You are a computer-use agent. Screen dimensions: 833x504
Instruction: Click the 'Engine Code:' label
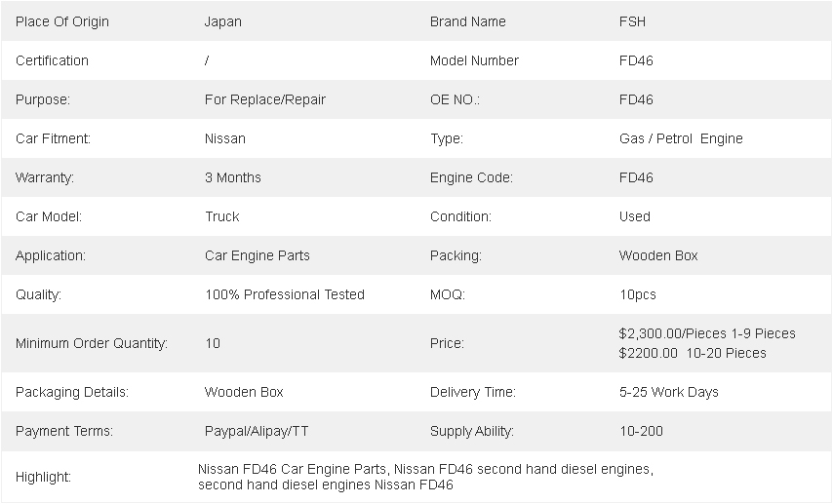click(x=471, y=177)
